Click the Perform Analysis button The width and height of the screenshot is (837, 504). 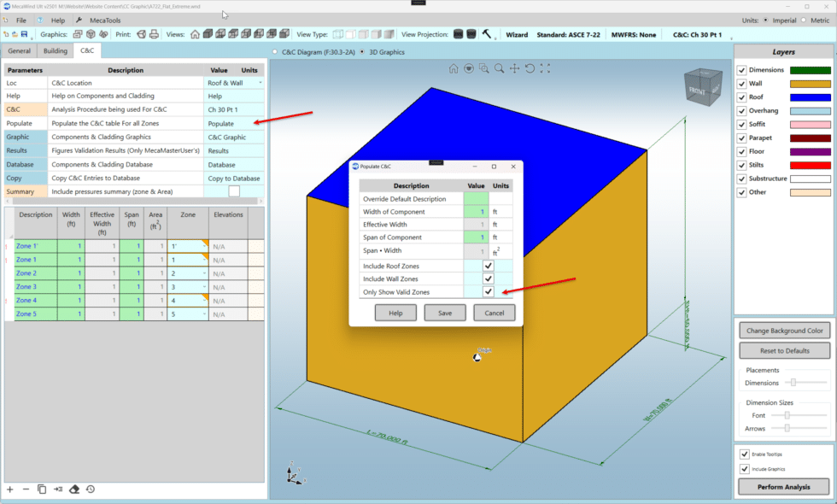783,486
